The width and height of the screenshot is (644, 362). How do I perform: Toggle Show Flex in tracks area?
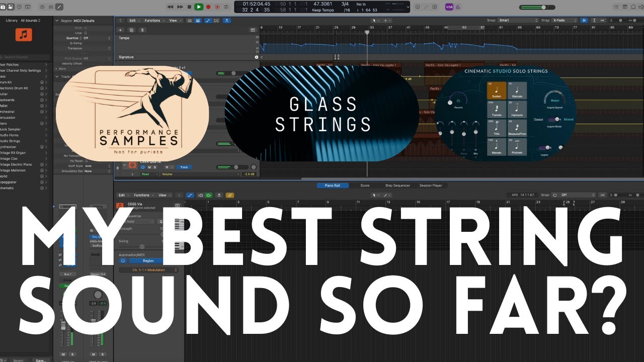click(216, 21)
